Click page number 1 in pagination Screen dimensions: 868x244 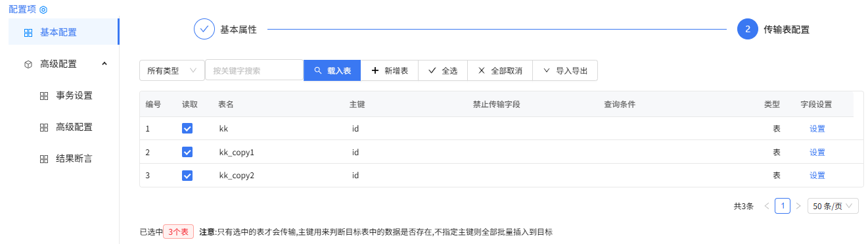783,206
